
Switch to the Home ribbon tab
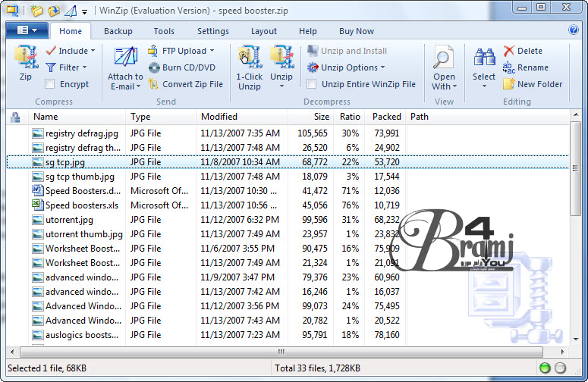71,31
